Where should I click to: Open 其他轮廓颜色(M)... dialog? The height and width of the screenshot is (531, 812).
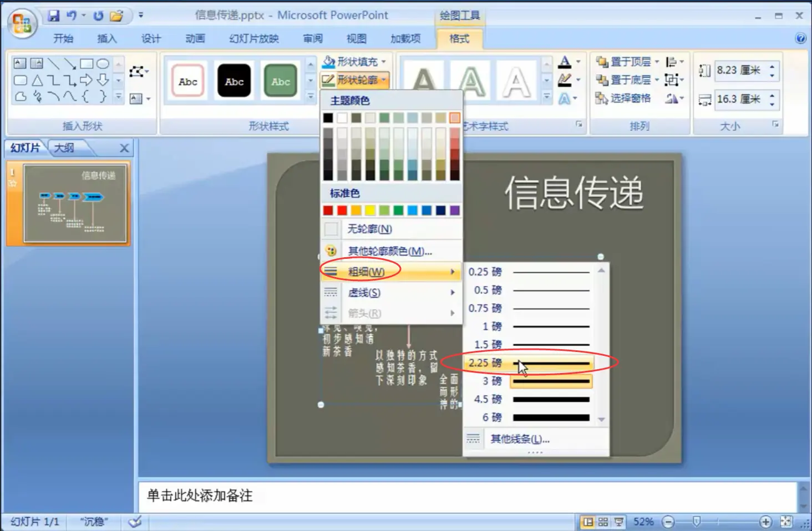[391, 251]
